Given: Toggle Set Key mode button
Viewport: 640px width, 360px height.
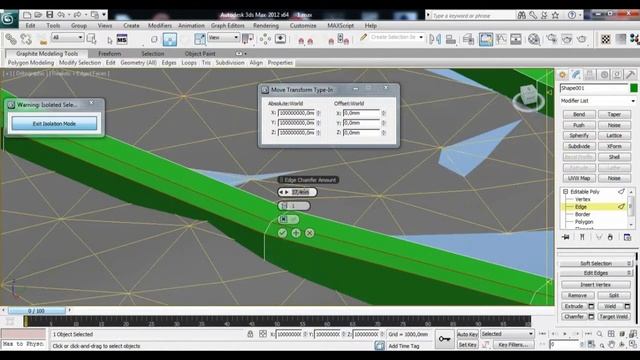Looking at the screenshot, I should point(467,345).
